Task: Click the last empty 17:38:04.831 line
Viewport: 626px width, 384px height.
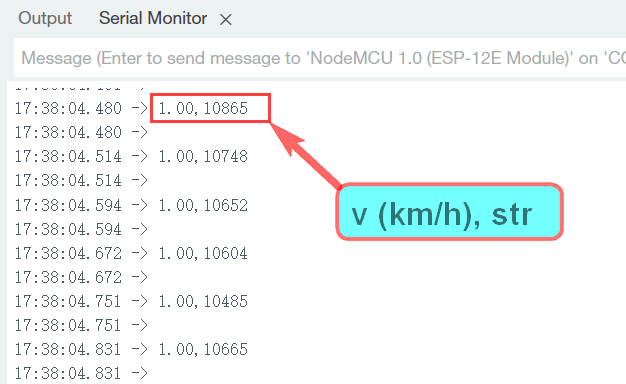Action: (81, 374)
